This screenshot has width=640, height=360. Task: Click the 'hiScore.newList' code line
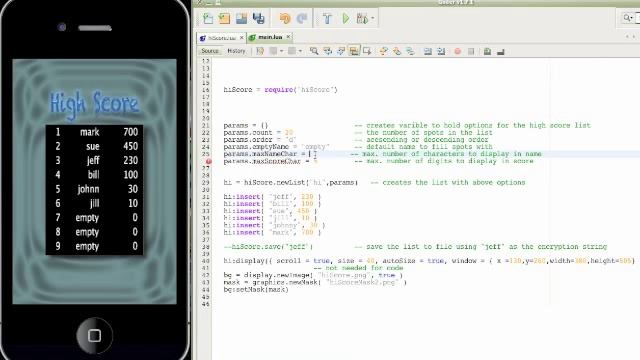[x=291, y=182]
